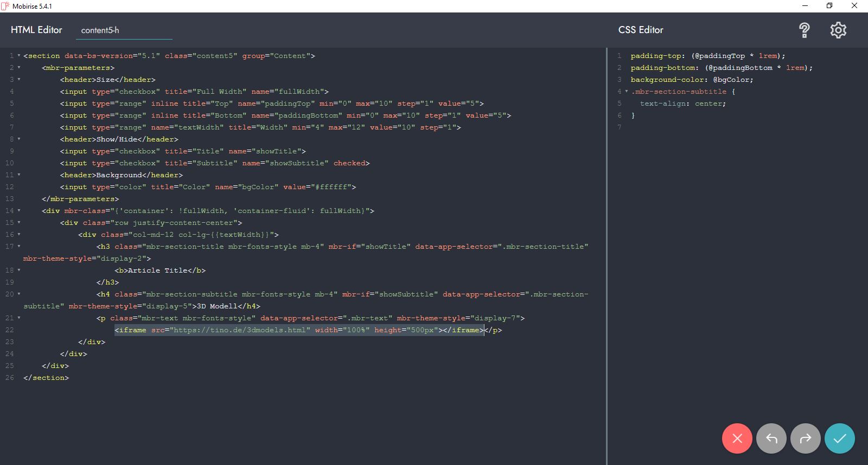Click the undo arrow button
This screenshot has height=465, width=868.
click(x=771, y=438)
